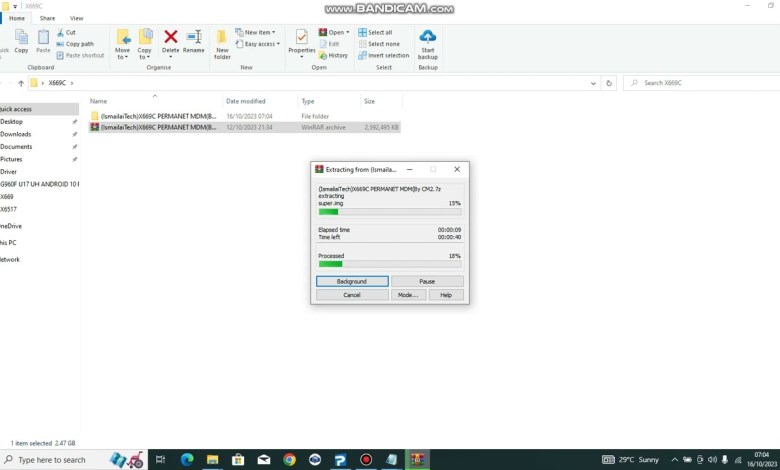Open the Properties icon in the ribbon
780x470 pixels.
[301, 40]
